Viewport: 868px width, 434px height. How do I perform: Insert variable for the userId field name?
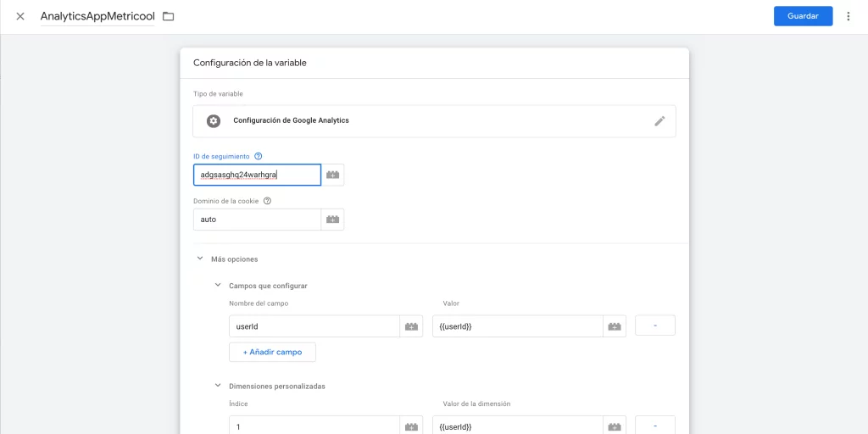pyautogui.click(x=411, y=326)
